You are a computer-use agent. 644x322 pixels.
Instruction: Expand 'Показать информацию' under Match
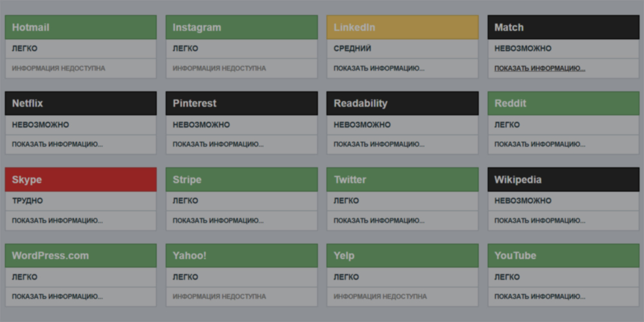[x=539, y=68]
